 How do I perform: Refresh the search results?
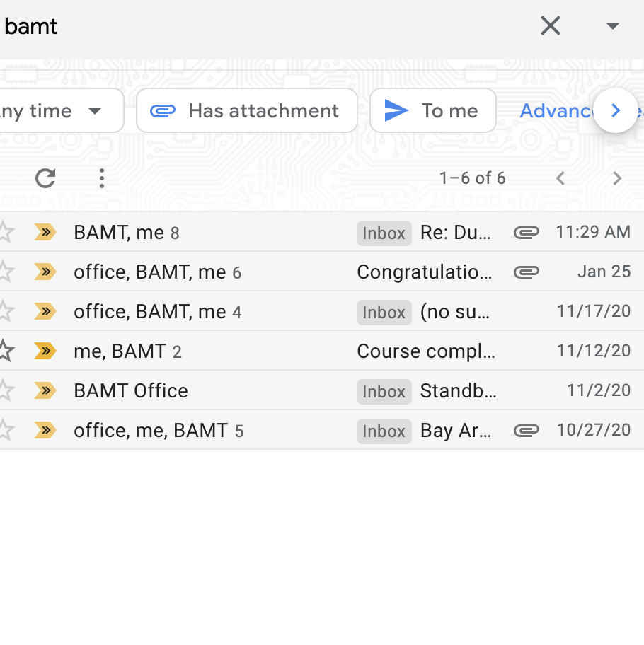45,178
